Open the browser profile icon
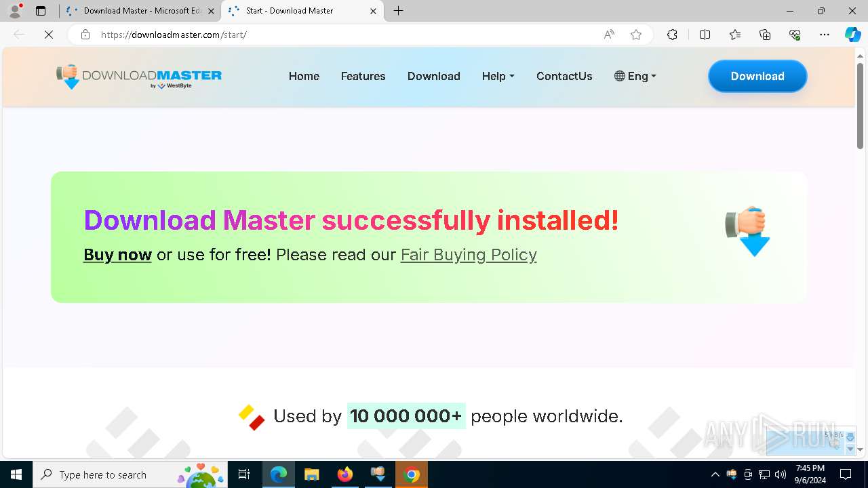 (x=15, y=11)
